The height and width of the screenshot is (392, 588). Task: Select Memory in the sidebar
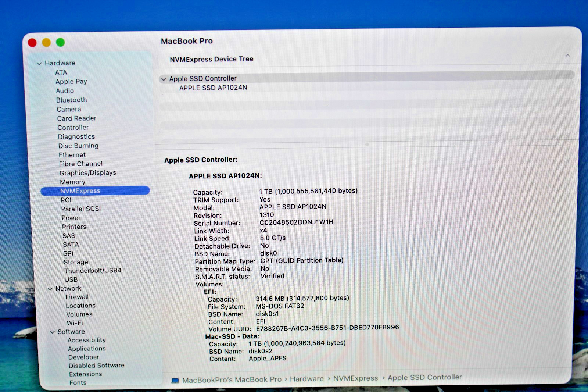(73, 182)
